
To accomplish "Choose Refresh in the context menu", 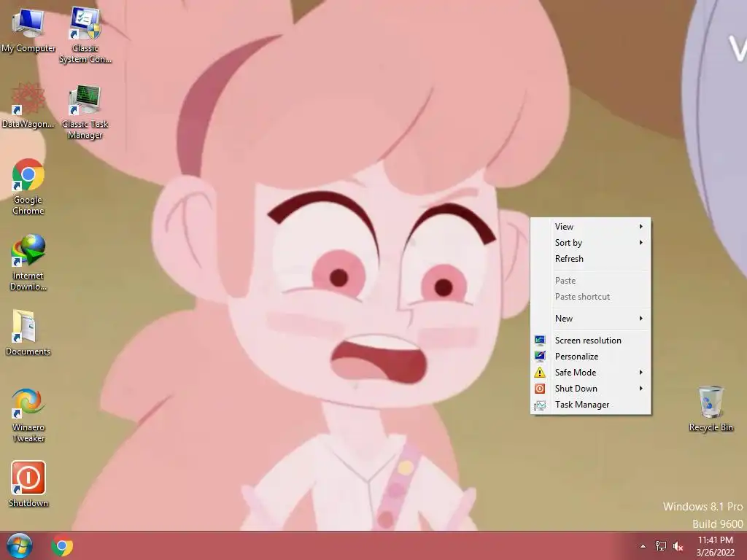I will point(591,259).
